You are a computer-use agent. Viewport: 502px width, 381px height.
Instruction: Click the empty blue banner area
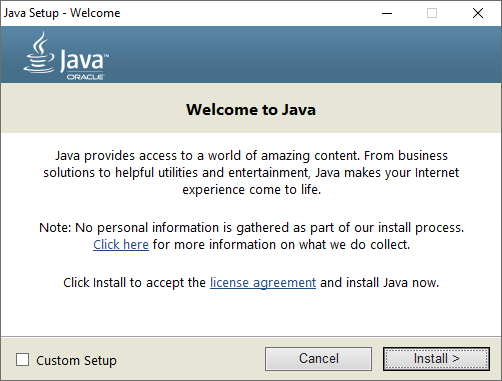pos(300,54)
